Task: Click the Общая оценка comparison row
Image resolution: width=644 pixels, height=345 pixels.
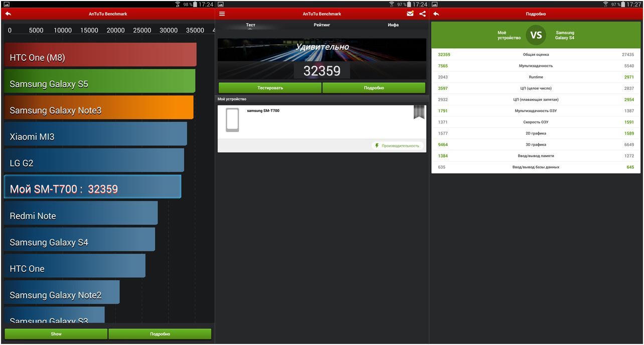Action: pyautogui.click(x=536, y=55)
